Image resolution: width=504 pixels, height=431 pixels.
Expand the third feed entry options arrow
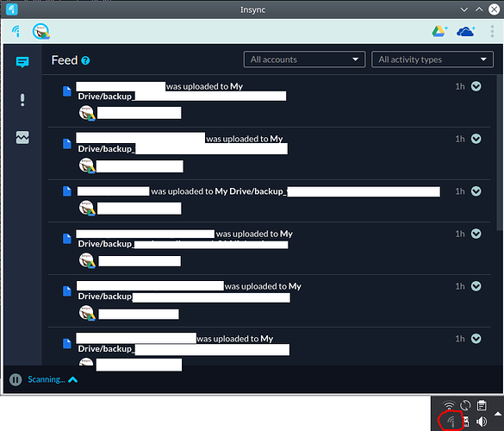(x=476, y=191)
